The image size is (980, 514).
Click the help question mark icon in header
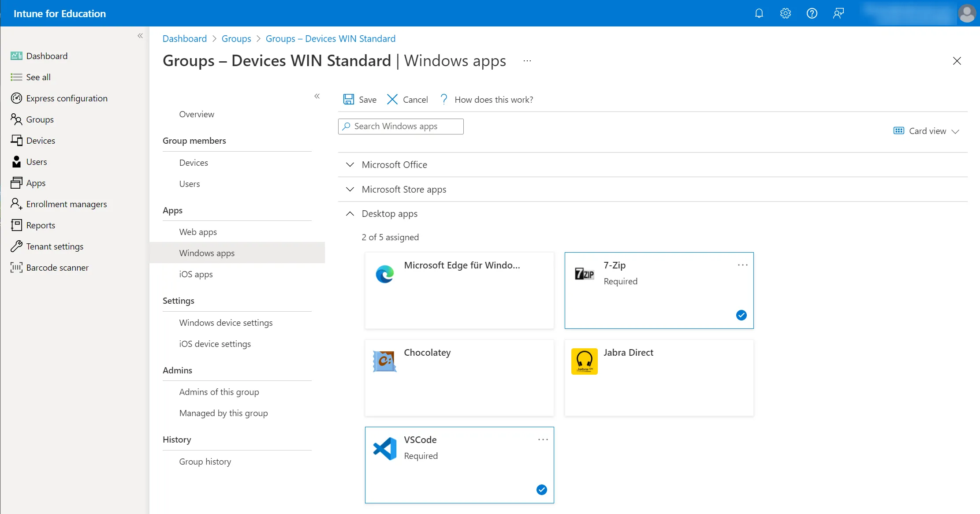tap(812, 13)
